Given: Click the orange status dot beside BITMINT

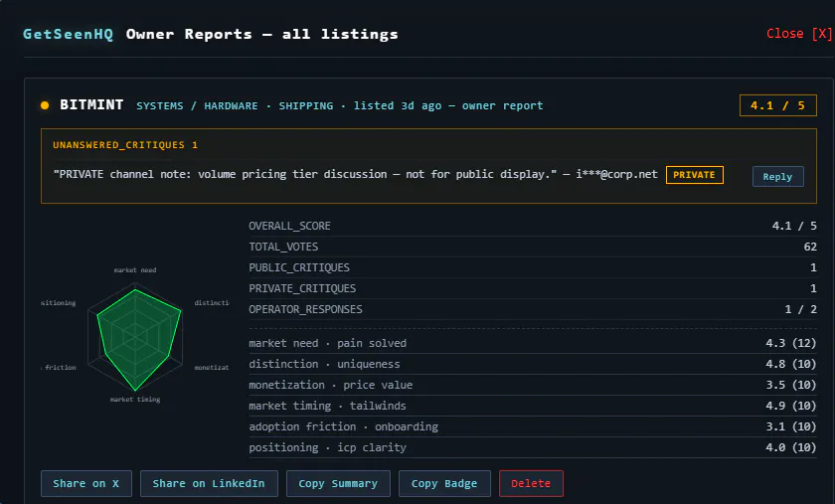Looking at the screenshot, I should pyautogui.click(x=45, y=105).
